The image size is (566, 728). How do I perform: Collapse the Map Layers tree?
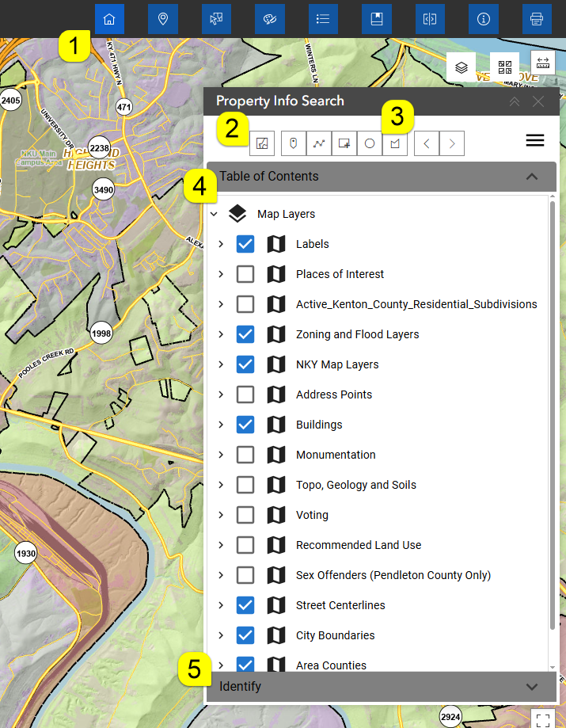(x=214, y=214)
